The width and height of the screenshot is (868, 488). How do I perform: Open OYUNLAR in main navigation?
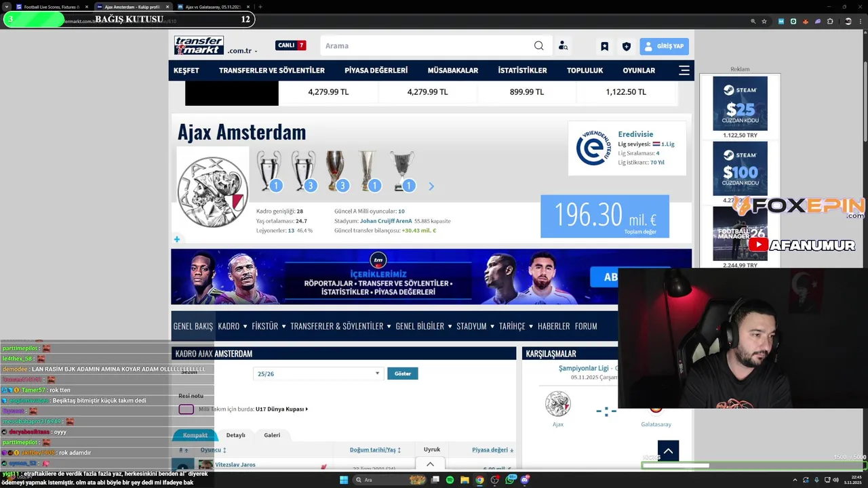coord(639,70)
